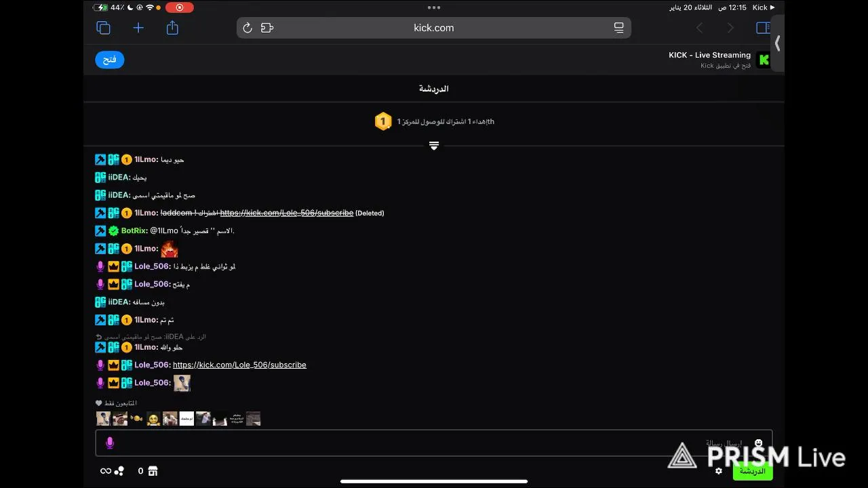
Task: Click the kick.com address bar
Action: pos(434,28)
